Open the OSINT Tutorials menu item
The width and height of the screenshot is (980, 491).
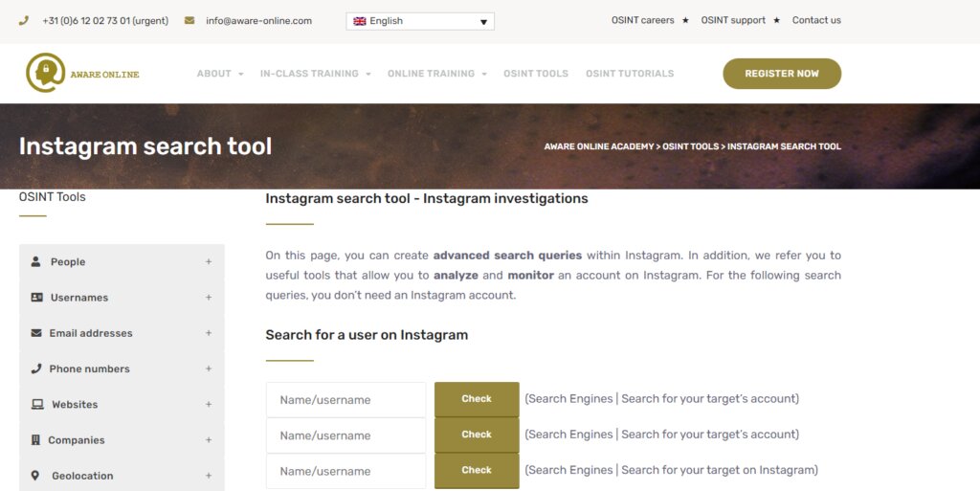point(630,74)
